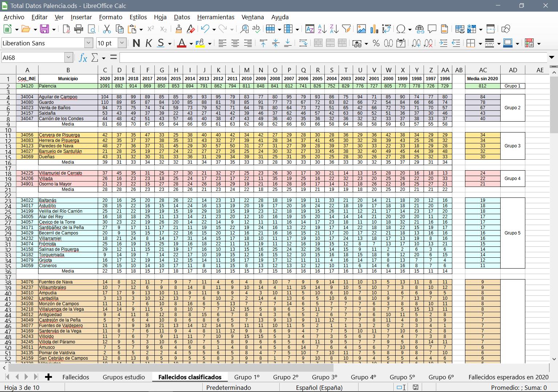This screenshot has height=392, width=558.
Task: Insert a comment
Action: click(432, 29)
